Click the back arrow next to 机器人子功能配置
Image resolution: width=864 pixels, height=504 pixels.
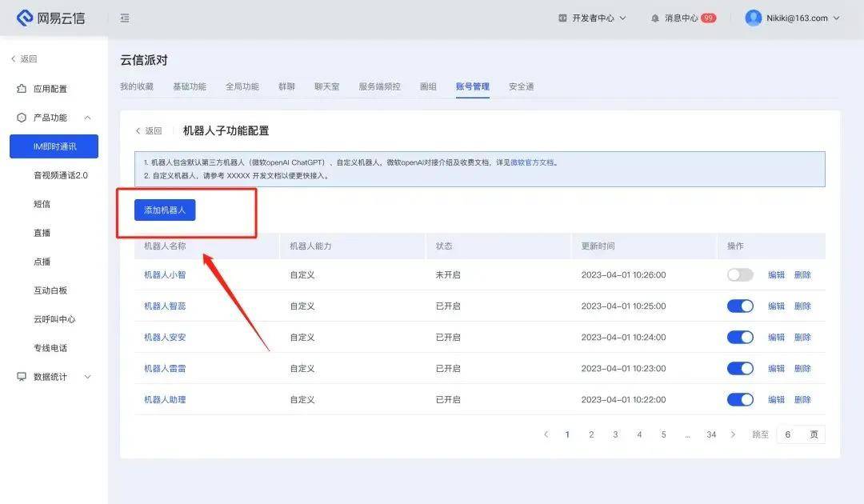[x=139, y=130]
